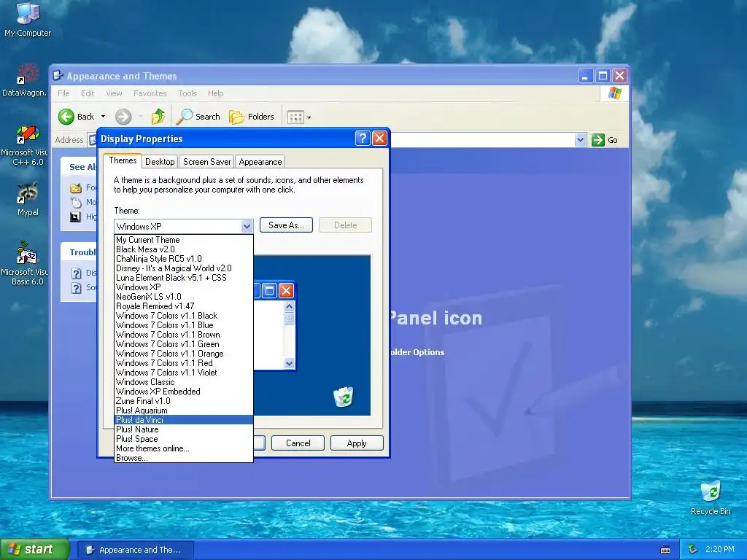
Task: Select Black Mesa v2.0 theme
Action: 184,249
